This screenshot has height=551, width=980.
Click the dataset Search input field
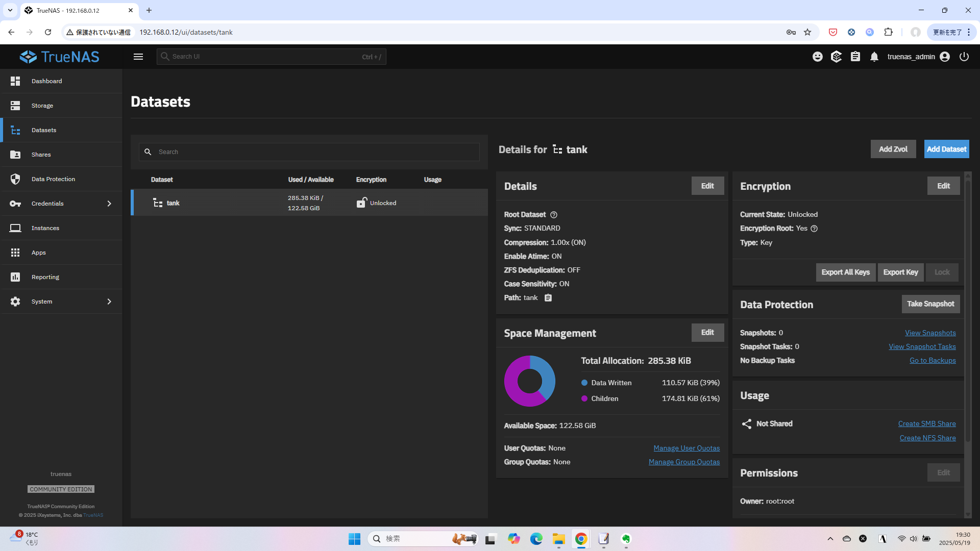click(316, 152)
